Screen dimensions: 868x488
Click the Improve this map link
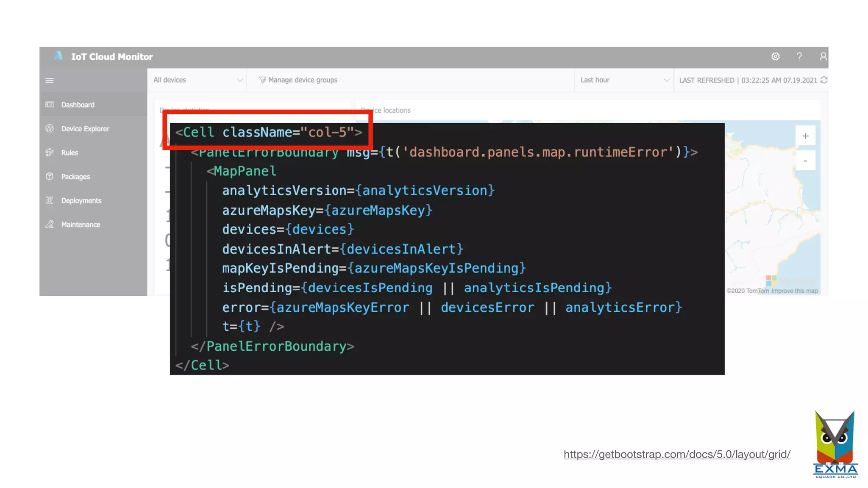tap(794, 291)
